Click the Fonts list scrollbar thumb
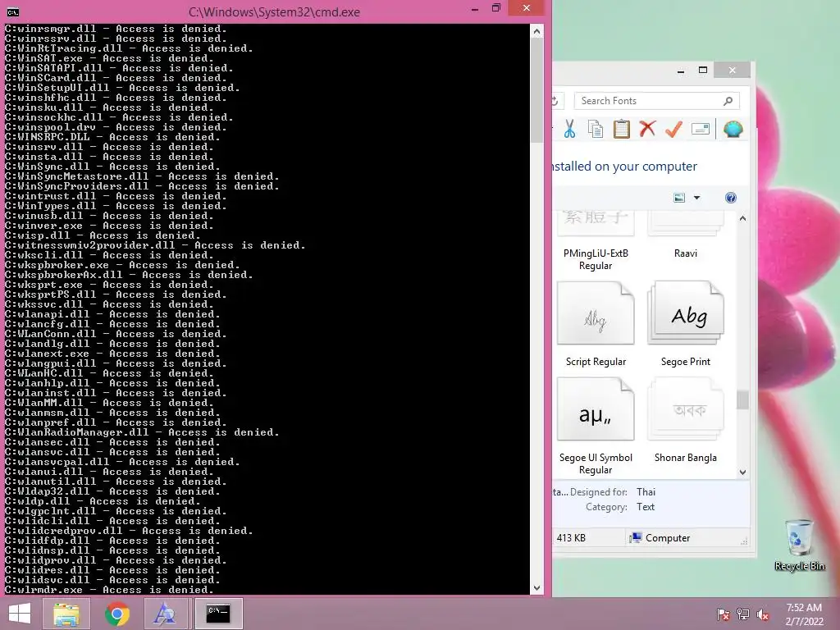This screenshot has height=630, width=840. [x=742, y=399]
